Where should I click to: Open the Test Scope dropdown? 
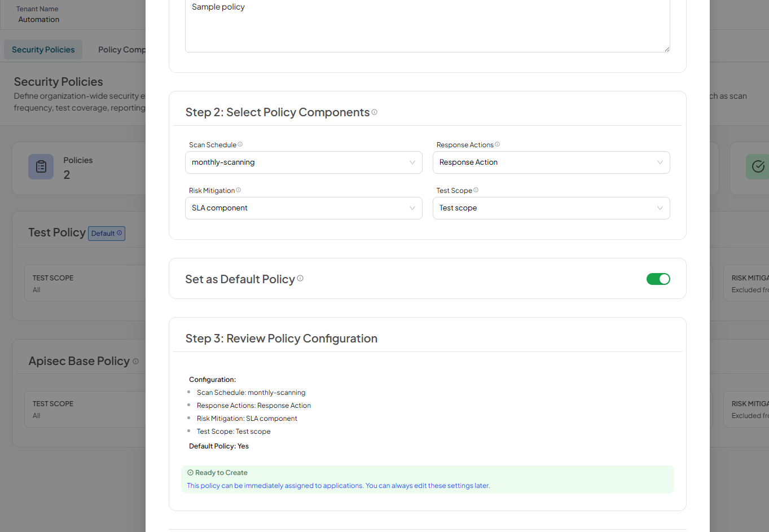pyautogui.click(x=551, y=208)
